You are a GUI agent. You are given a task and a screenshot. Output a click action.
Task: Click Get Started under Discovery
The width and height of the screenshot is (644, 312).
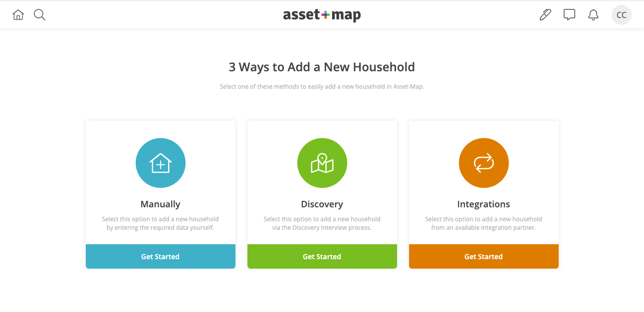322,256
